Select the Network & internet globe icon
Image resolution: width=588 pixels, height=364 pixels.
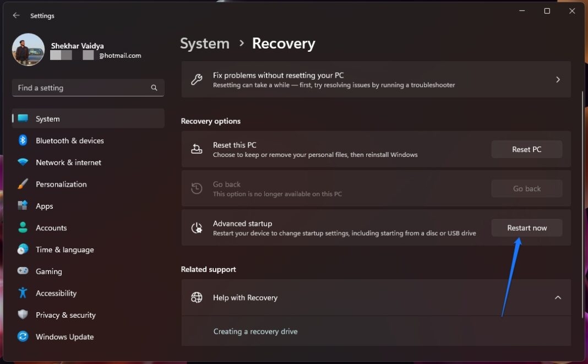(x=22, y=162)
